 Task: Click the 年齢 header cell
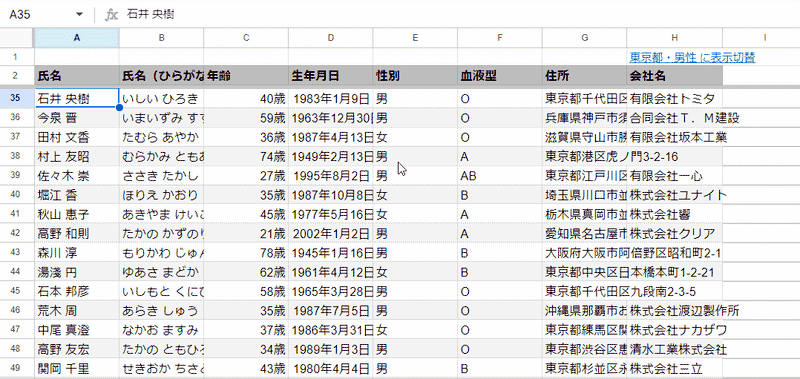[x=246, y=76]
